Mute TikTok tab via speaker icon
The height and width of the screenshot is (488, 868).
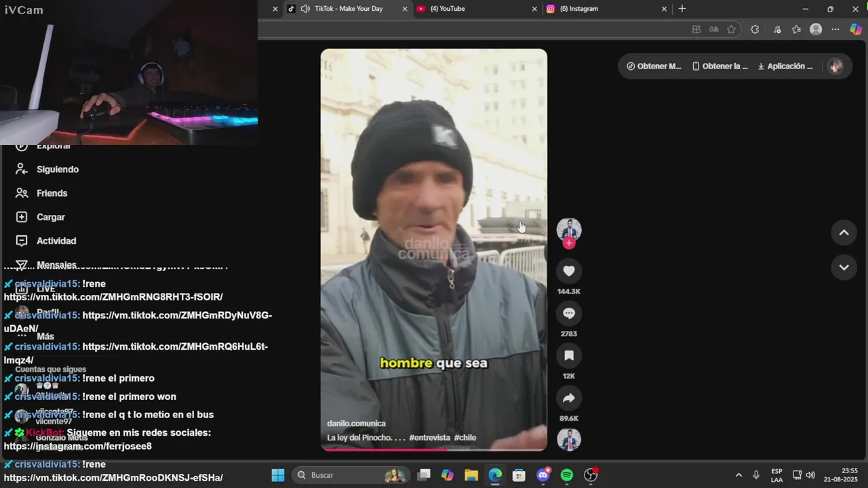(x=305, y=9)
